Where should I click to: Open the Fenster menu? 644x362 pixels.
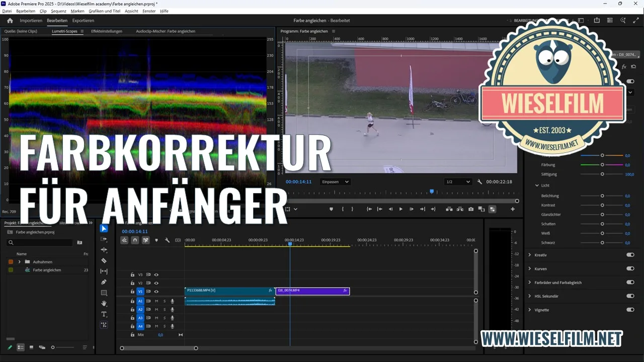[149, 11]
